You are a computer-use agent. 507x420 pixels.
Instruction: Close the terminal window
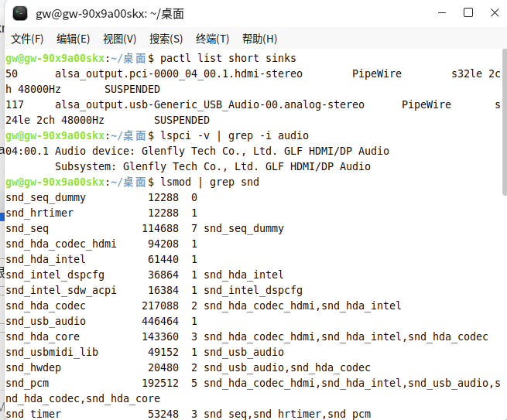click(495, 13)
